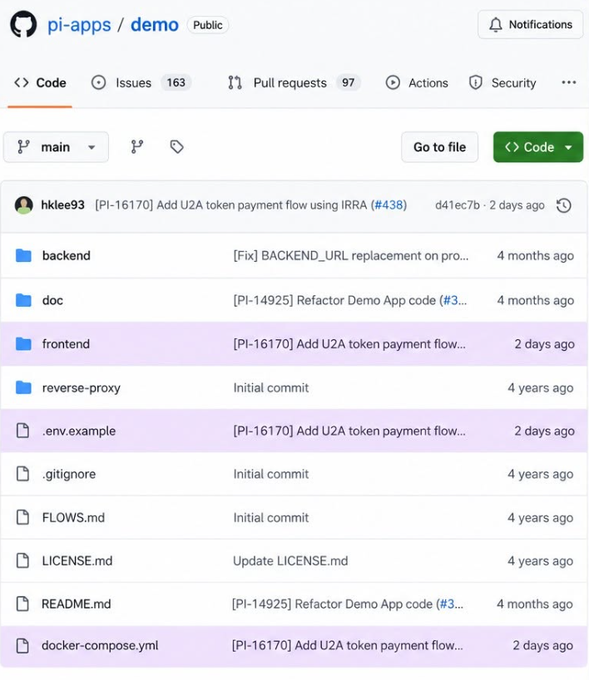Viewport: 589px width, 680px height.
Task: Open the main branch selector dropdown
Action: click(x=56, y=147)
